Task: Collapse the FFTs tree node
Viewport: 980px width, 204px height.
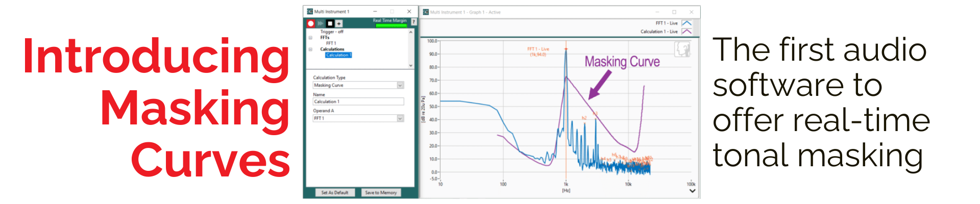Action: point(310,38)
